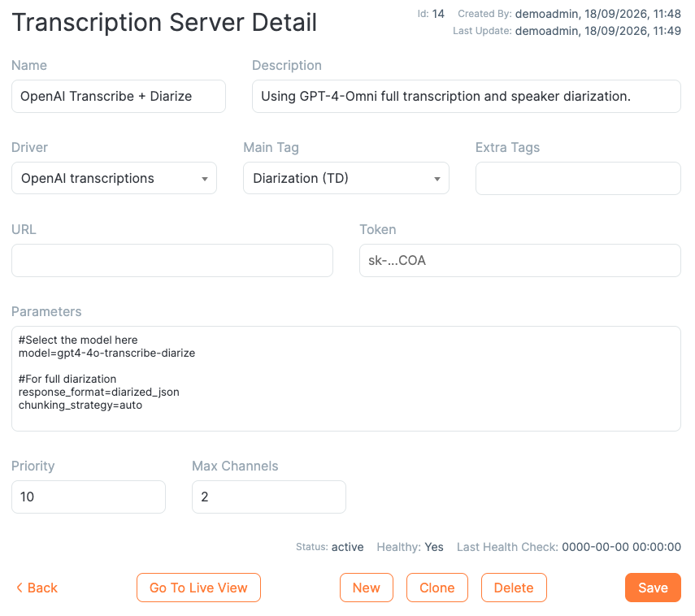Viewport: 695px width, 616px height.
Task: Click the Parameters label
Action: click(x=46, y=311)
